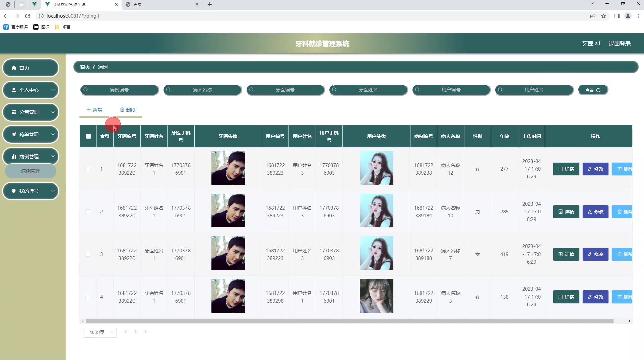Expand the 药单管理 sidebar menu

click(31, 134)
